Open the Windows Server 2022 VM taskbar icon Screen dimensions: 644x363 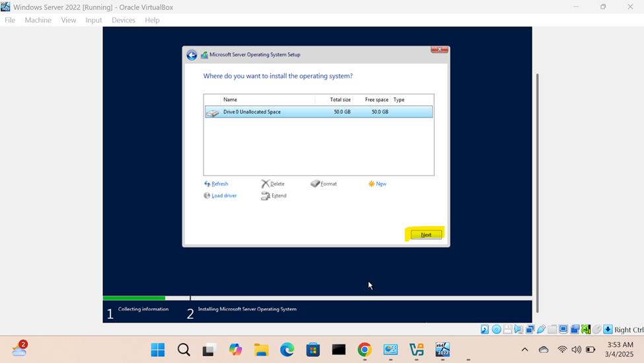(x=443, y=350)
